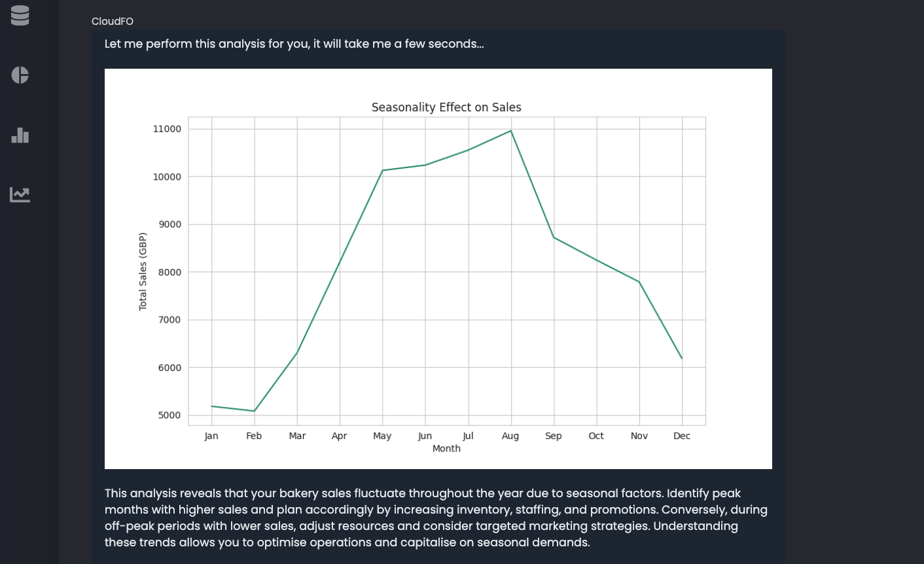Click the 11000 y-axis tick label
924x564 pixels.
point(167,129)
